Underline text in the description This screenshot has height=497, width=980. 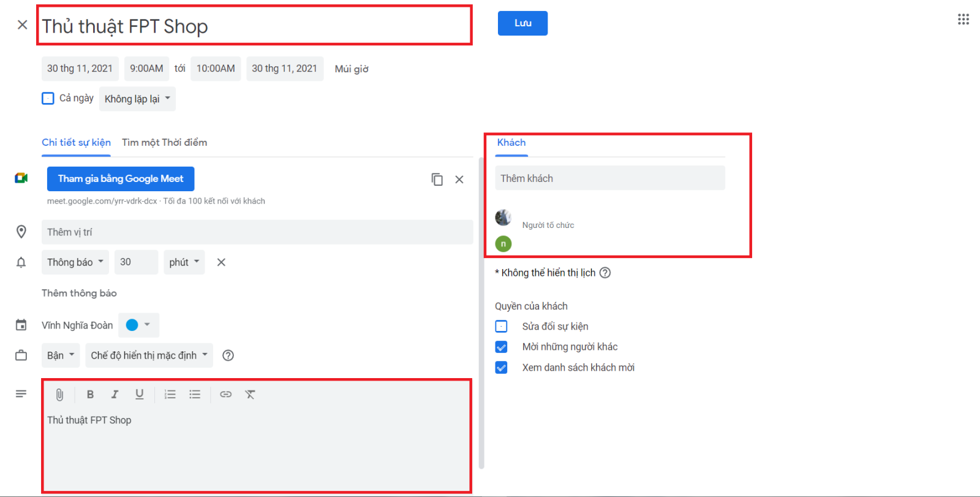coord(140,395)
